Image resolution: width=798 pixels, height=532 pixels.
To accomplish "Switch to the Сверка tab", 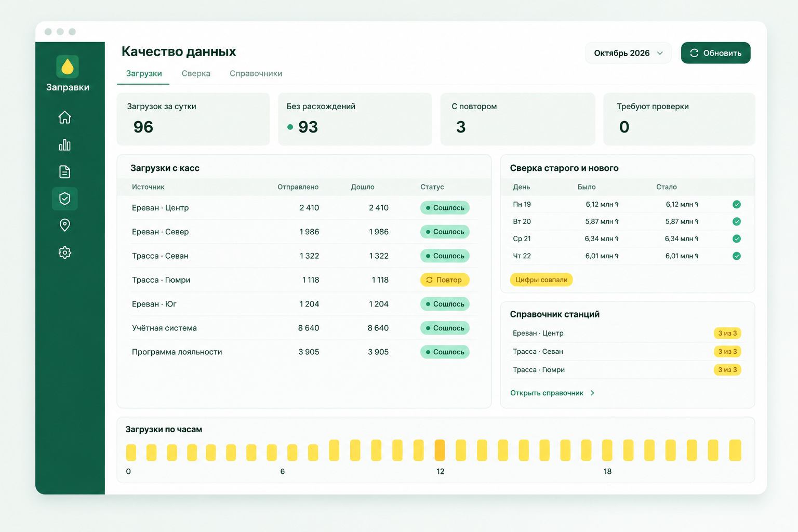I will coord(196,74).
